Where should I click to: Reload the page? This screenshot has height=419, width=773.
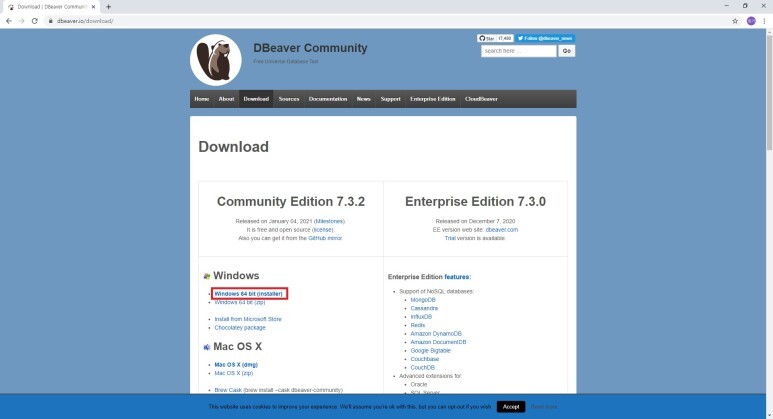tap(35, 21)
